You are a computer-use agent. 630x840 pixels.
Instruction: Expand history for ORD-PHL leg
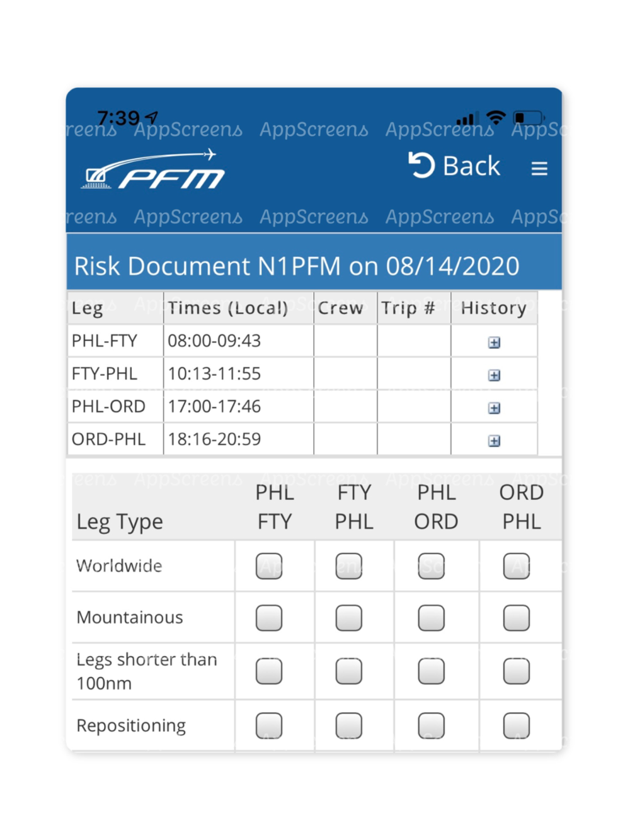(x=494, y=441)
